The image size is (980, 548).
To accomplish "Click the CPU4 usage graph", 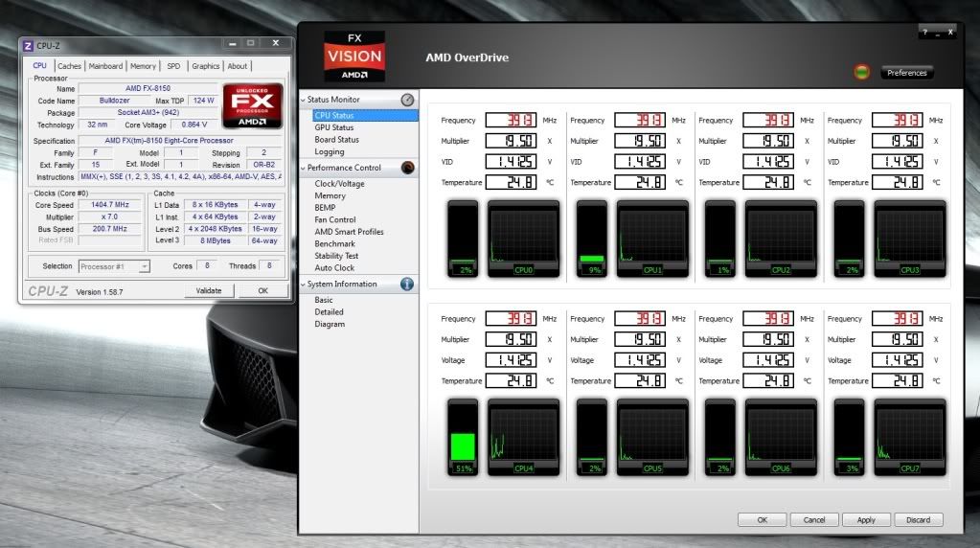I will tap(523, 438).
